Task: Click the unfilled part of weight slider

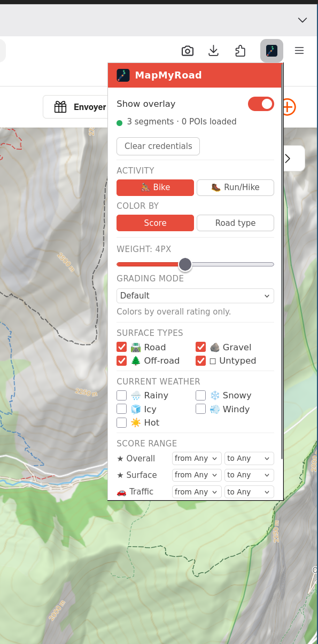Action: pyautogui.click(x=233, y=264)
